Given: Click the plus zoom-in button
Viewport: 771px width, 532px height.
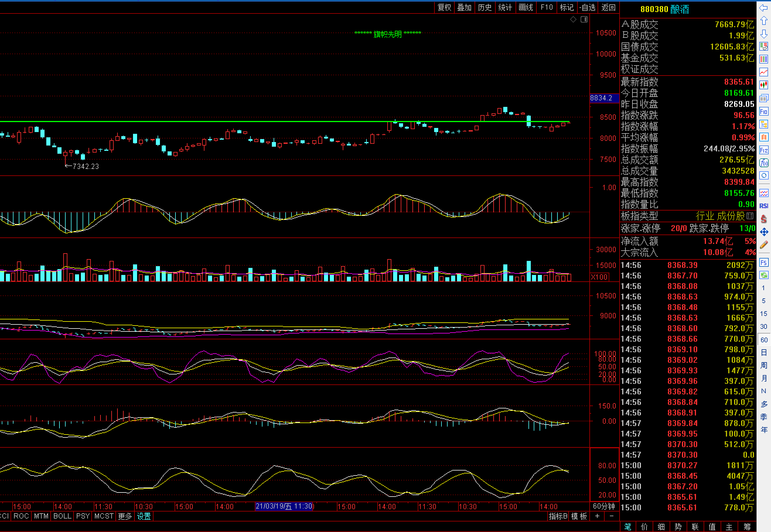Looking at the screenshot, I should (597, 516).
